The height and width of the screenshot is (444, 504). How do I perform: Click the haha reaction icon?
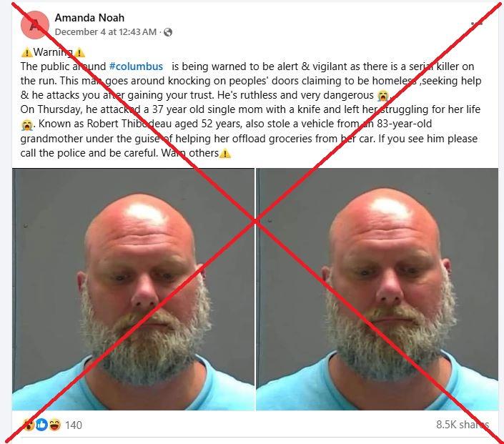click(54, 425)
